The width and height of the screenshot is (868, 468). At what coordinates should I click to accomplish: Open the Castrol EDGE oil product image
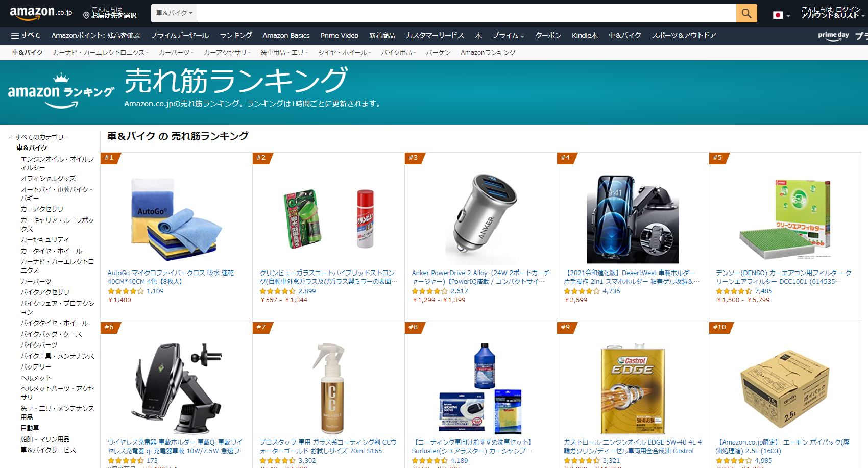[633, 389]
